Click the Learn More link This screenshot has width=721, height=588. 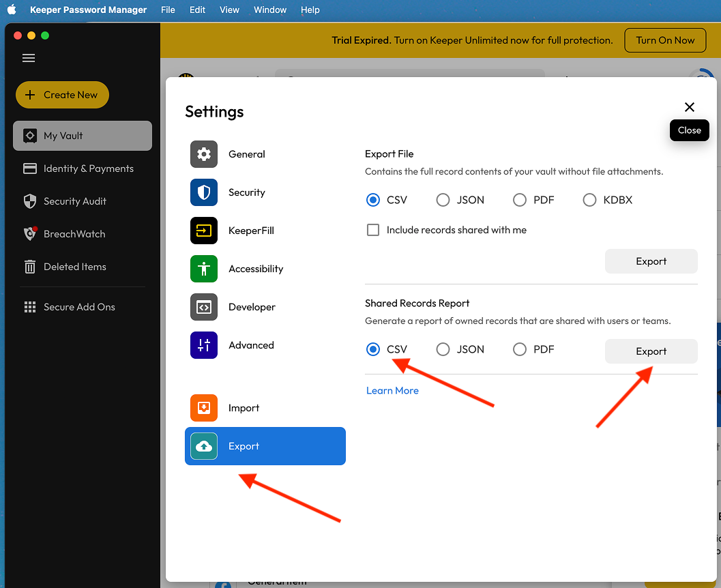pos(392,390)
